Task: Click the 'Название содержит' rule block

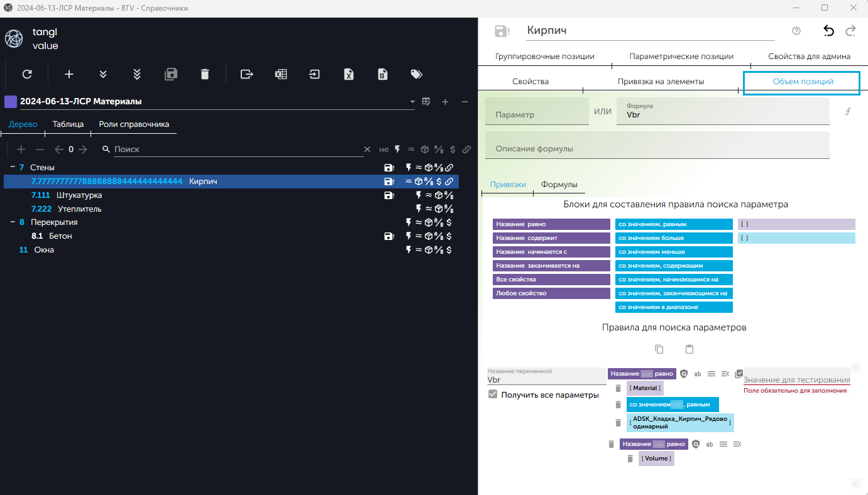Action: [551, 238]
